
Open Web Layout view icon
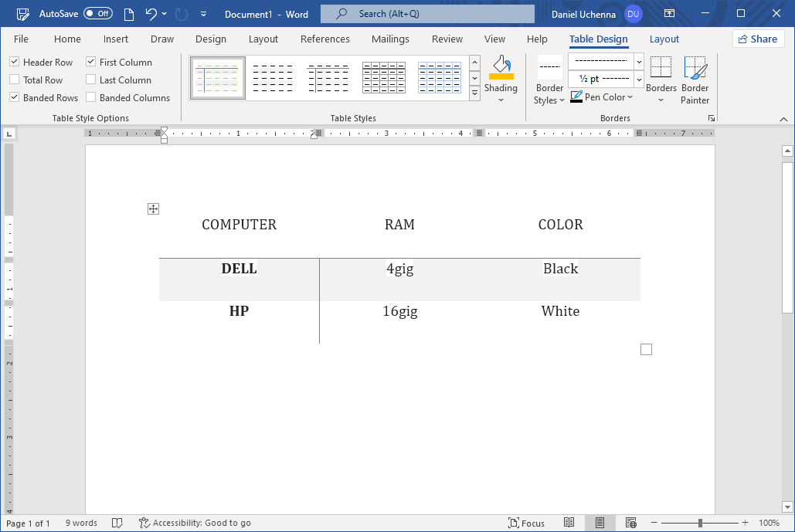pyautogui.click(x=630, y=523)
